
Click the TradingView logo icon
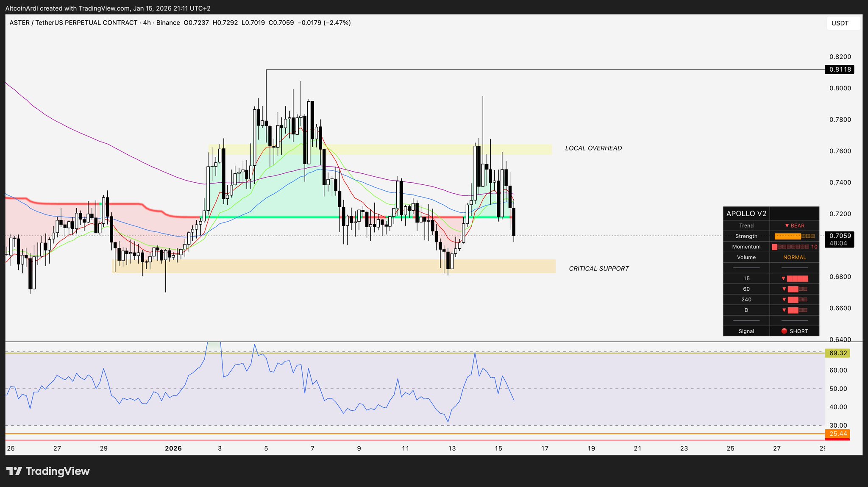(14, 471)
